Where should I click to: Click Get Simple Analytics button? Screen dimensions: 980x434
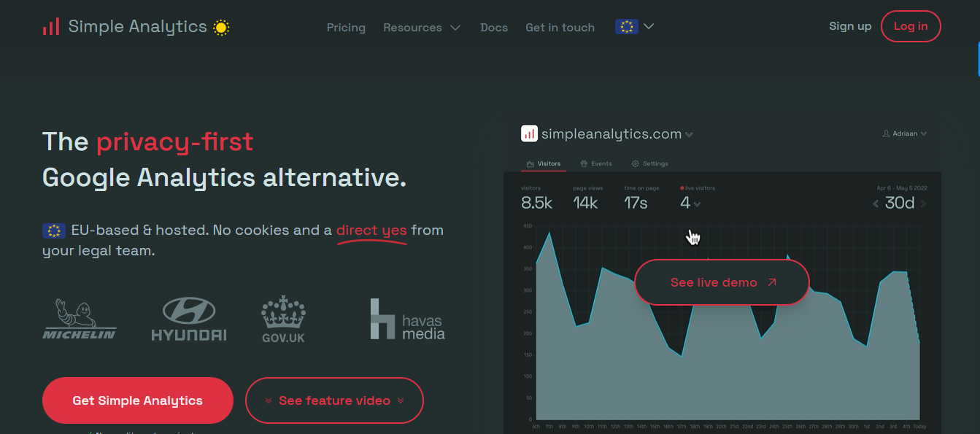point(138,400)
